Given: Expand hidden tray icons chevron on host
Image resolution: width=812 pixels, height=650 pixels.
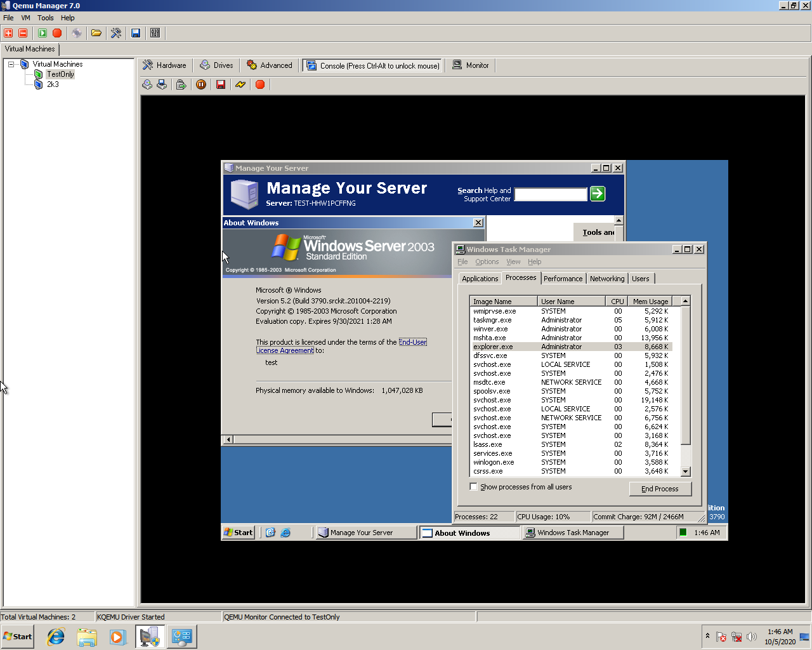Looking at the screenshot, I should [x=707, y=636].
